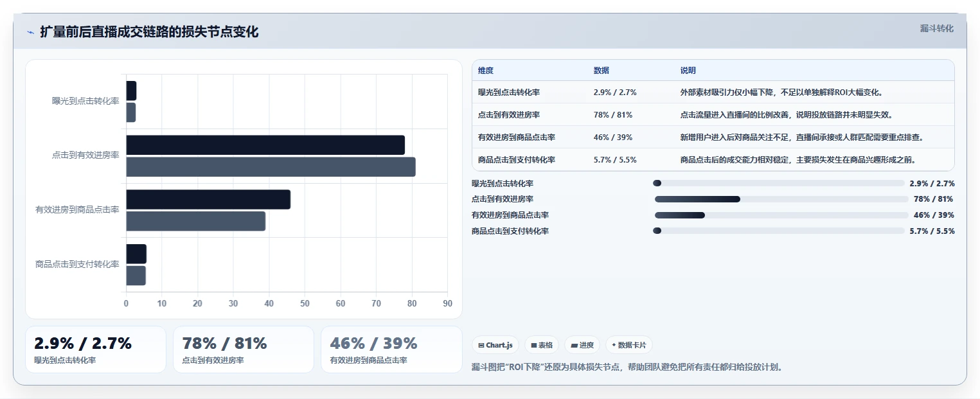The height and width of the screenshot is (399, 980).
Task: Click the 说明 table column header
Action: 688,71
